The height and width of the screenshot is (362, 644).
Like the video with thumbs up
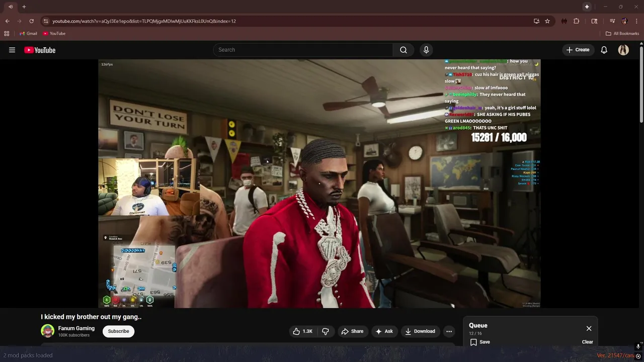click(303, 331)
